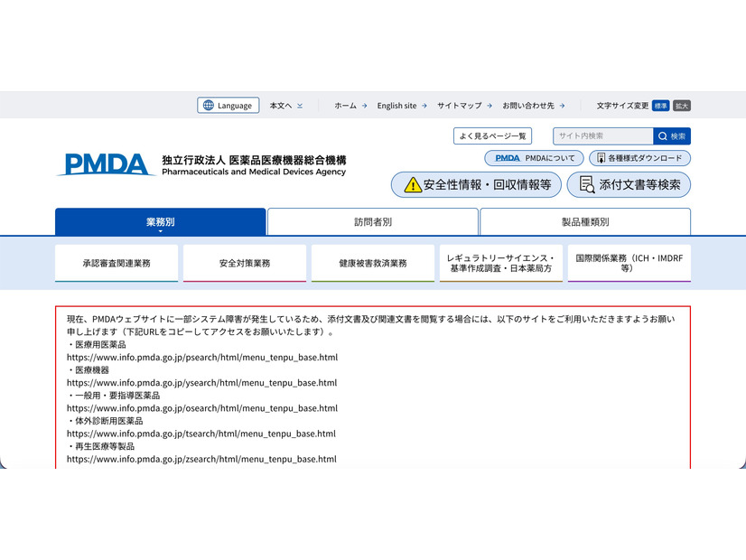Image resolution: width=746 pixels, height=560 pixels.
Task: Click the arrow icon next to English site
Action: (x=424, y=106)
